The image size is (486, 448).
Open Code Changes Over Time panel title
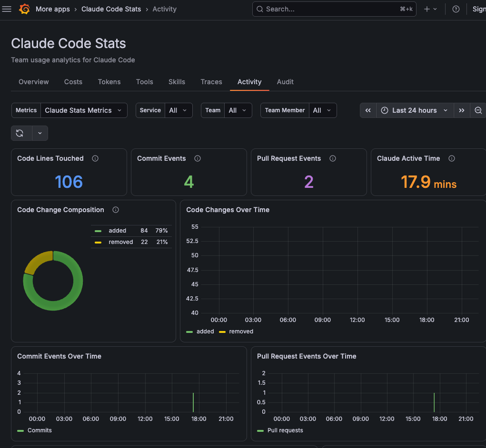[228, 210]
